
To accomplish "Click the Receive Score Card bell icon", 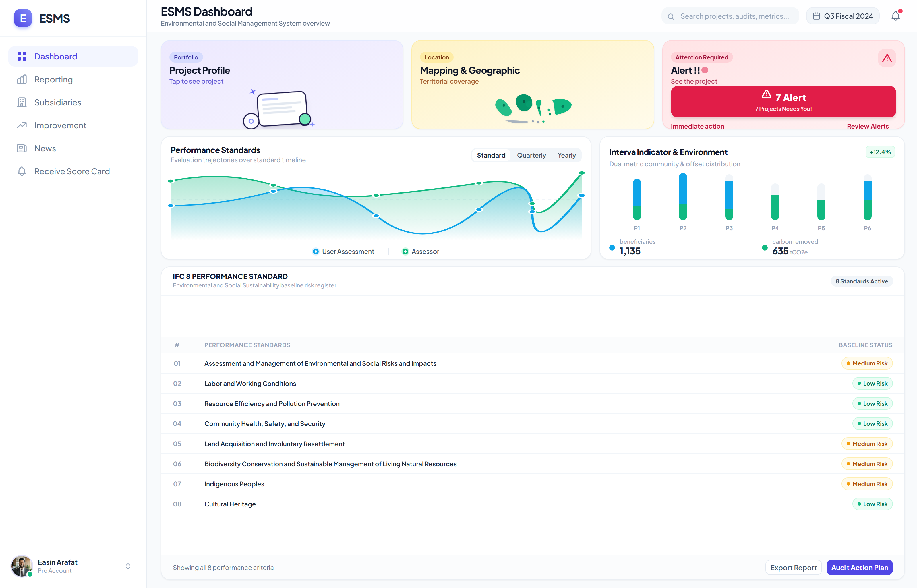I will point(22,171).
